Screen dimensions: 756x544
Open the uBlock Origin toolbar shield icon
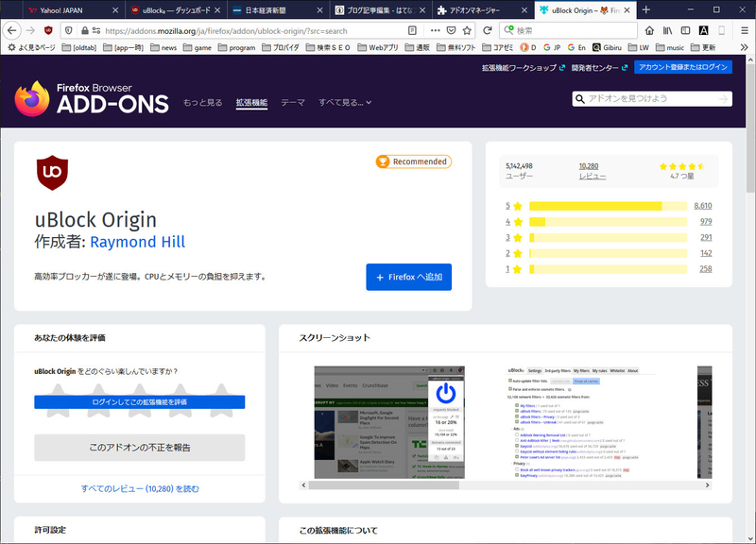48,30
